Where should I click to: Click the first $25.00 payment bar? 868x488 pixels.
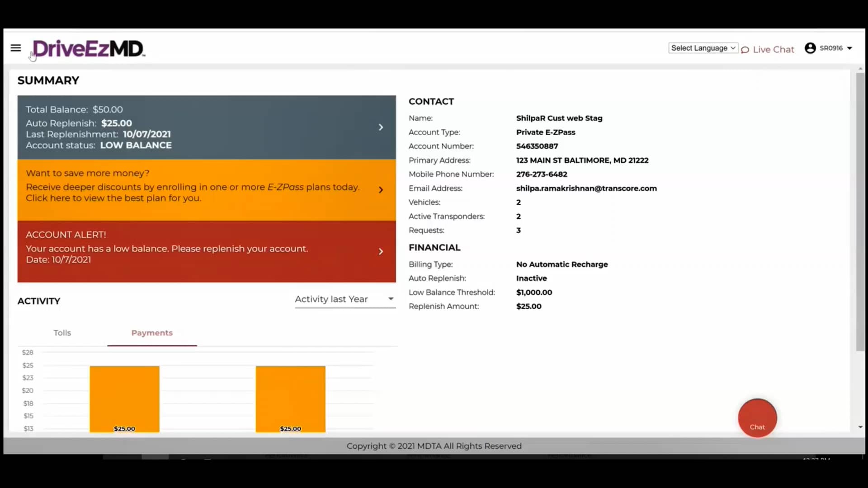coord(124,399)
